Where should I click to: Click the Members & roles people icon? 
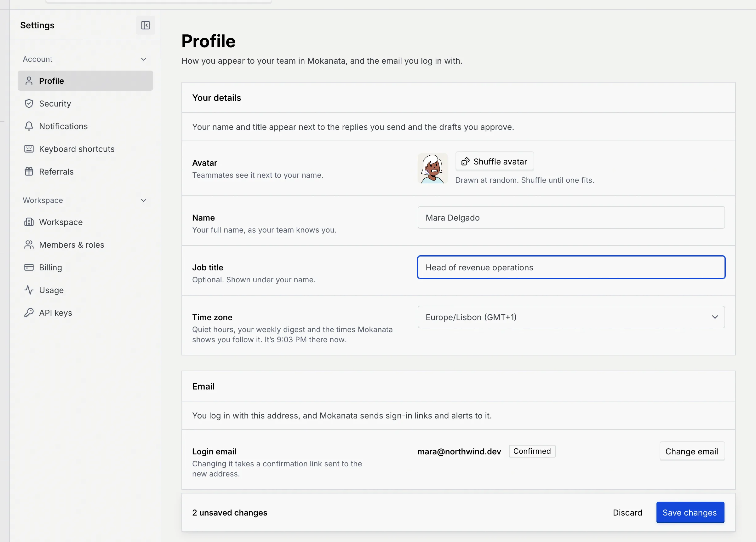pos(29,245)
